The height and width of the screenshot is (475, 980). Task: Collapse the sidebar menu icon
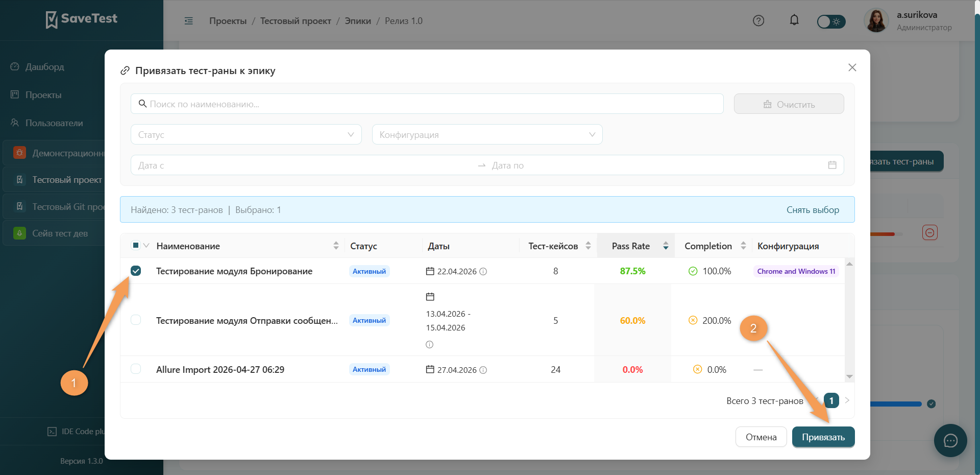click(189, 21)
